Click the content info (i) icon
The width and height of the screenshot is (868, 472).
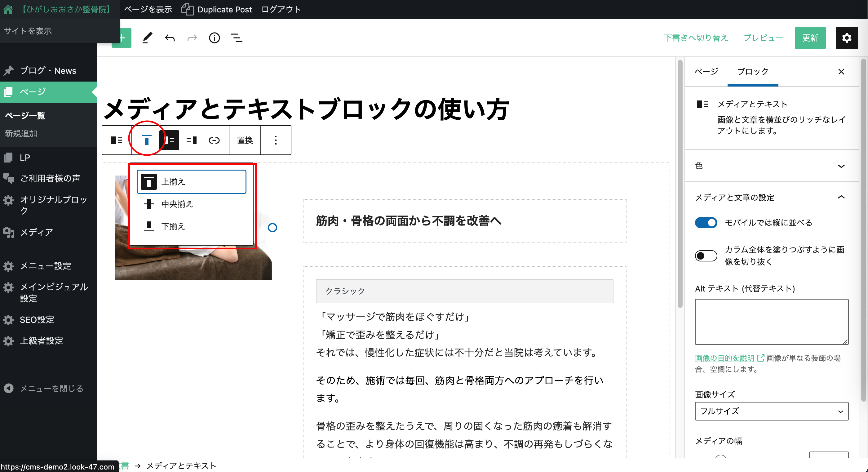(214, 38)
